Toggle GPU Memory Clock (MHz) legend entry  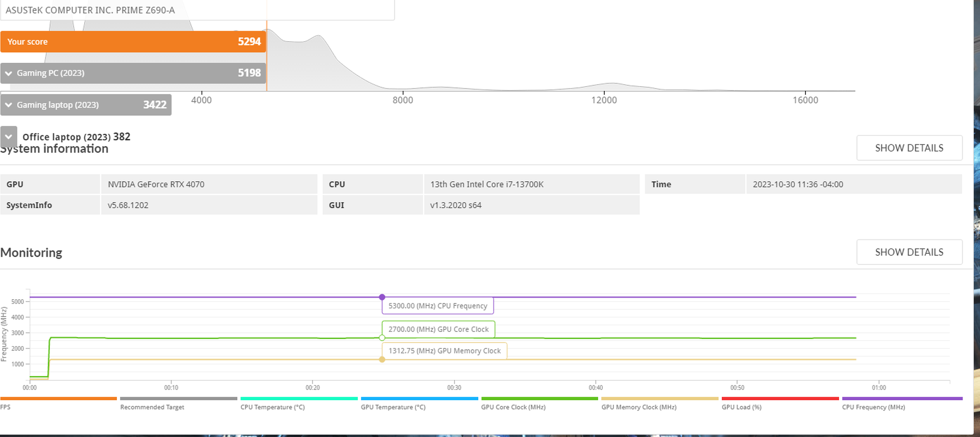[660, 403]
